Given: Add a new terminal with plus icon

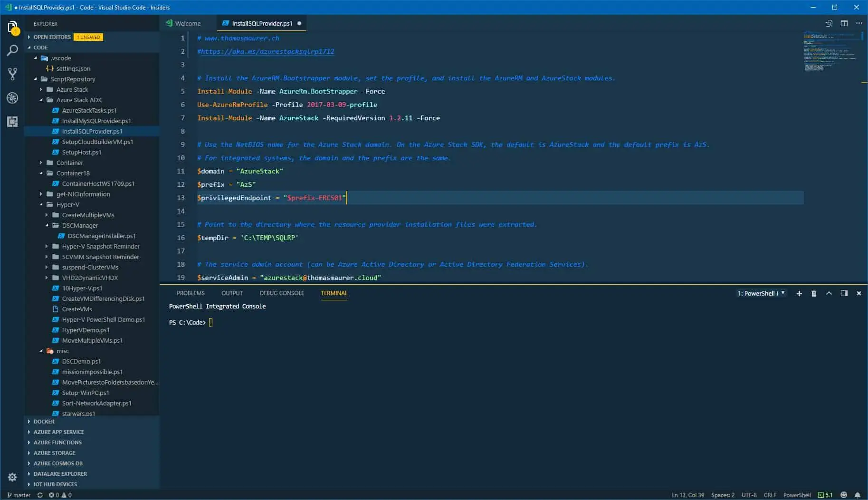Looking at the screenshot, I should click(x=799, y=293).
